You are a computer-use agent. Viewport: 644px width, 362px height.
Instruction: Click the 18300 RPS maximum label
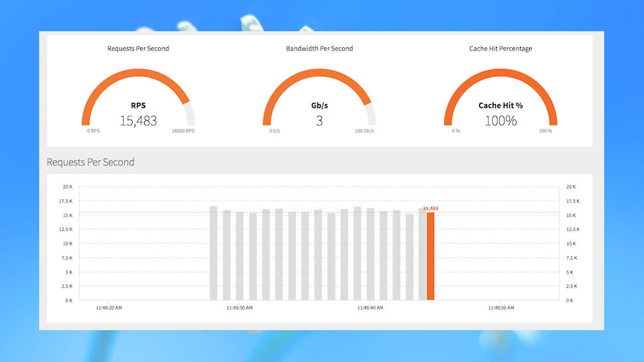[x=183, y=131]
